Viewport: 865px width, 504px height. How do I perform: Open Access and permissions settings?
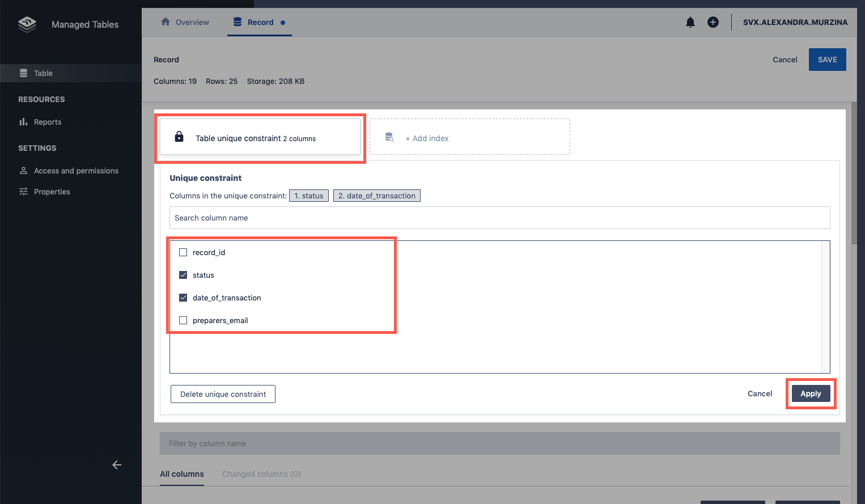[x=76, y=171]
